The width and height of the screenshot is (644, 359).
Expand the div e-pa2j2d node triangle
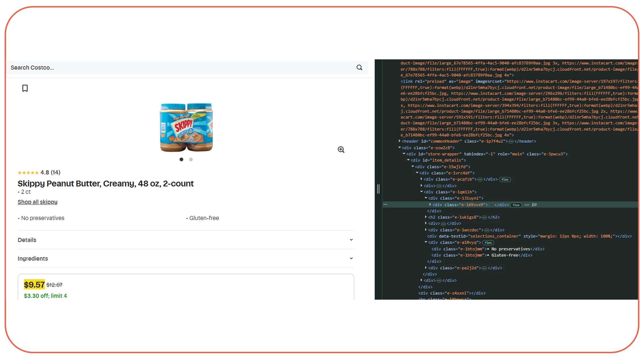[426, 268]
